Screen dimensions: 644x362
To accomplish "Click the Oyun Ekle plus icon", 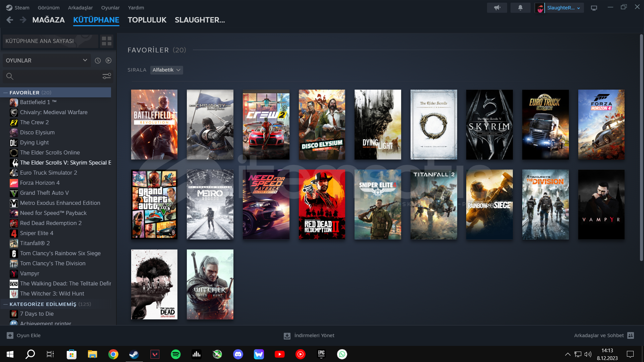I will [x=10, y=335].
